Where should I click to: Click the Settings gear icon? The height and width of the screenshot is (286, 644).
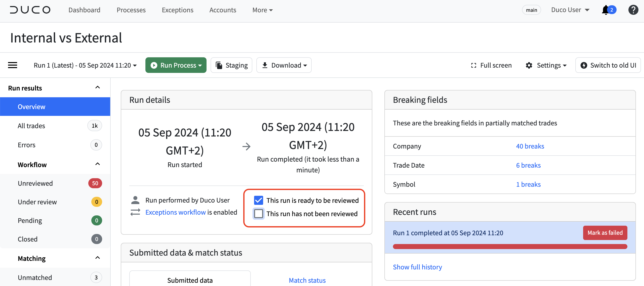529,65
